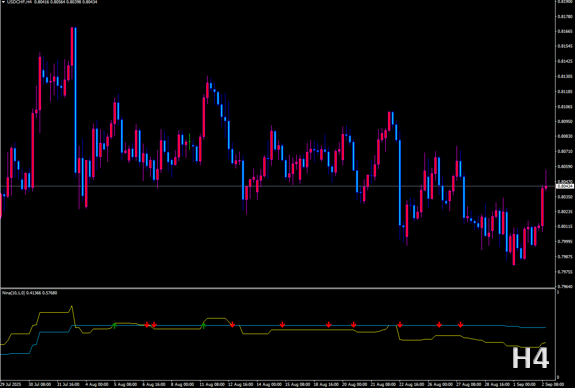Click the 1 Sep 00:00 time label
This screenshot has height=388, width=575.
[525, 384]
